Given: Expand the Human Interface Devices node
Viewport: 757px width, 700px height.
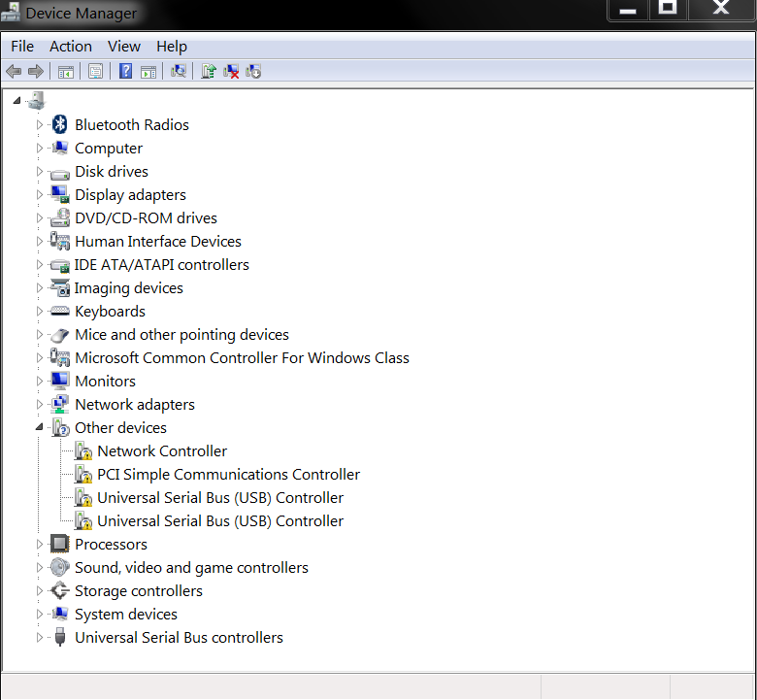Looking at the screenshot, I should pos(40,241).
